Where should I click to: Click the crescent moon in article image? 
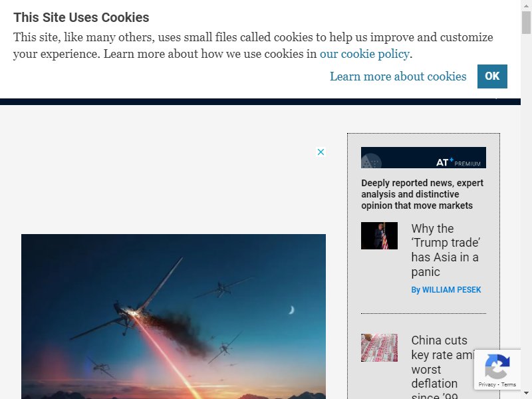291,310
